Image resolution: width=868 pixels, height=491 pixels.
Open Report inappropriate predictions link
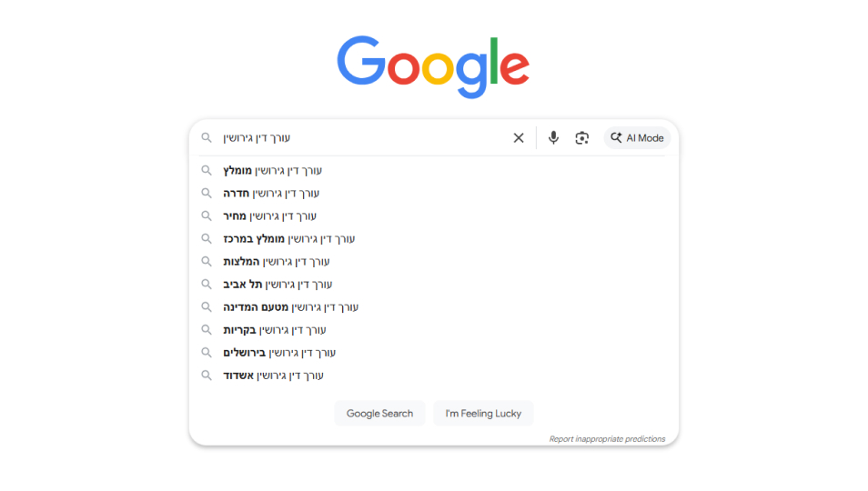(607, 439)
